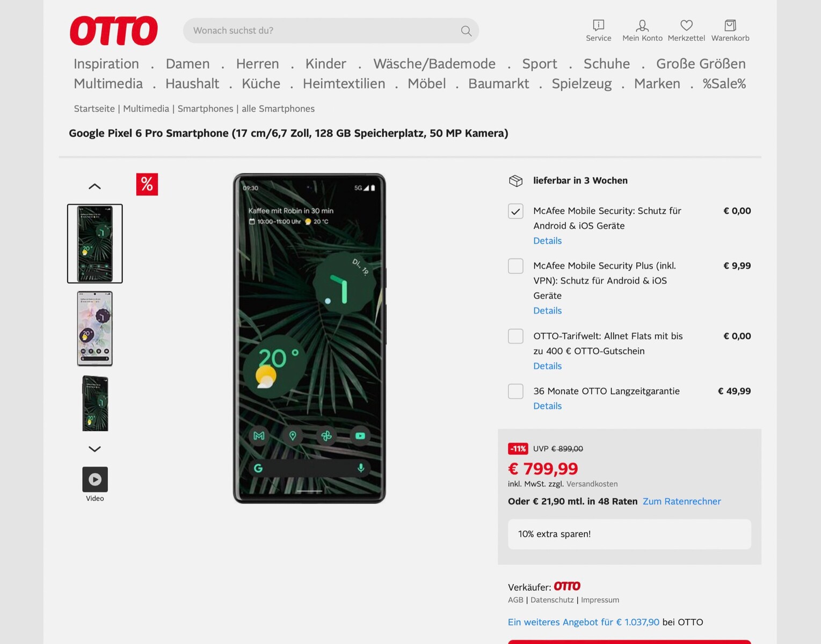
Task: Click the -11% discount badge
Action: click(518, 449)
